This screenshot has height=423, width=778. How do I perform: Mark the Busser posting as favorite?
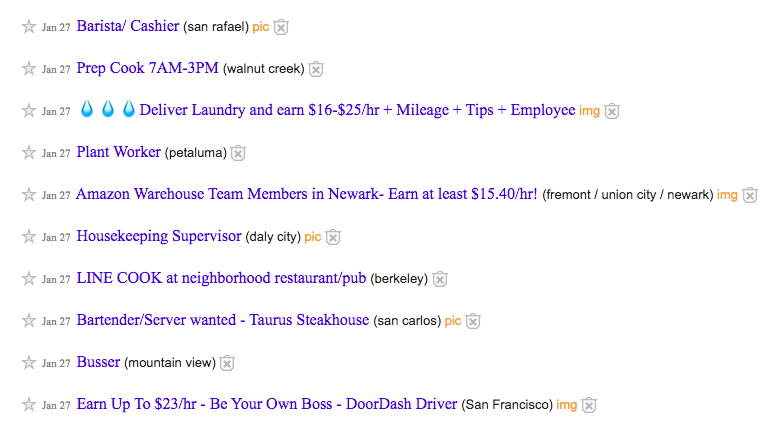click(28, 363)
